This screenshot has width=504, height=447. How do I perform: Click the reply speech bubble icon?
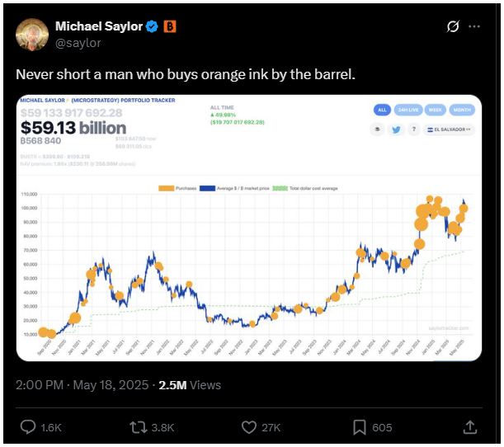(28, 427)
